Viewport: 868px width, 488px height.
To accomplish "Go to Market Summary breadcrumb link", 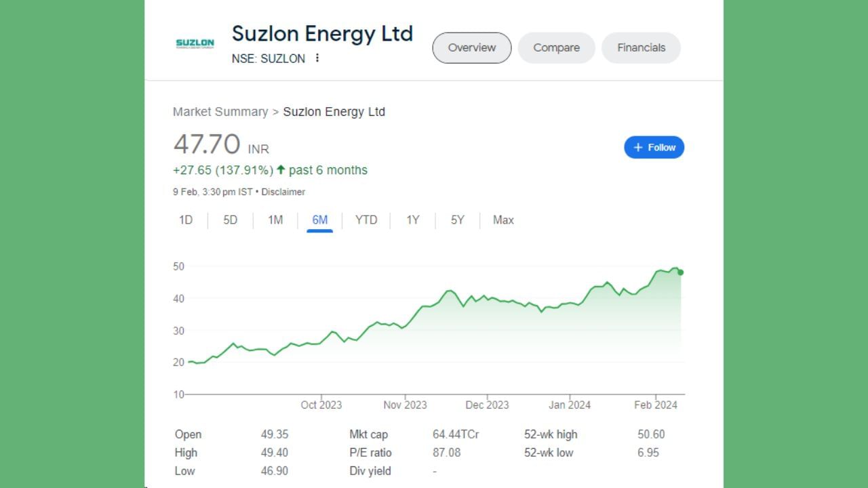I will (x=220, y=112).
